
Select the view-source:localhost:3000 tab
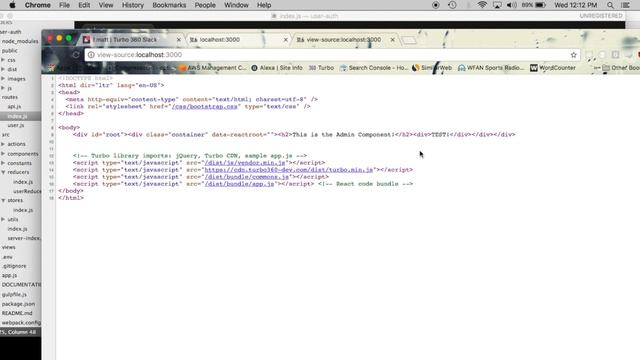point(346,40)
